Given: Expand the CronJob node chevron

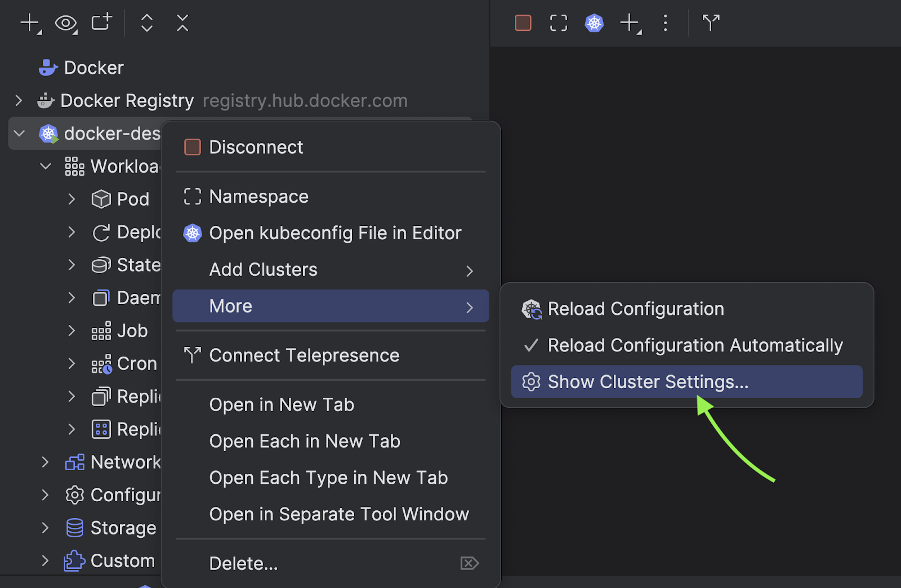Looking at the screenshot, I should pyautogui.click(x=72, y=364).
